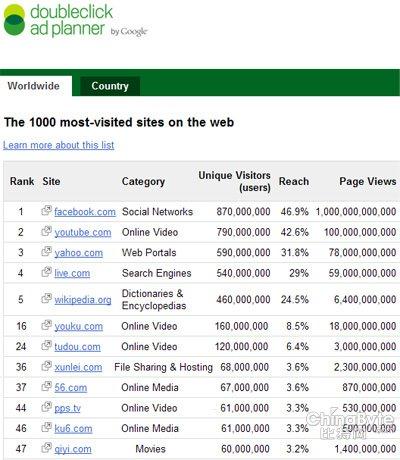The image size is (400, 460).
Task: Click the external-link icon beside facebook.com
Action: click(x=46, y=211)
